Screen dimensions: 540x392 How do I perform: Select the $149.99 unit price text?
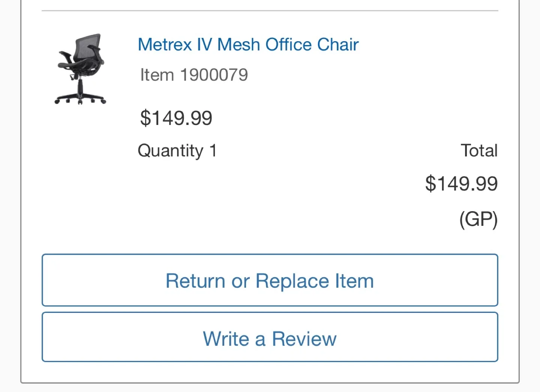point(175,118)
